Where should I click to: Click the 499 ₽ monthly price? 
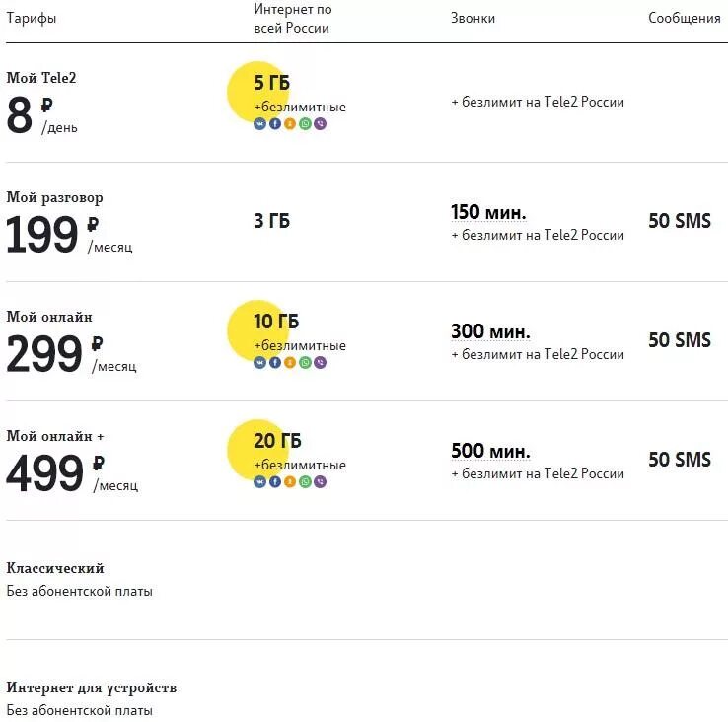(45, 474)
